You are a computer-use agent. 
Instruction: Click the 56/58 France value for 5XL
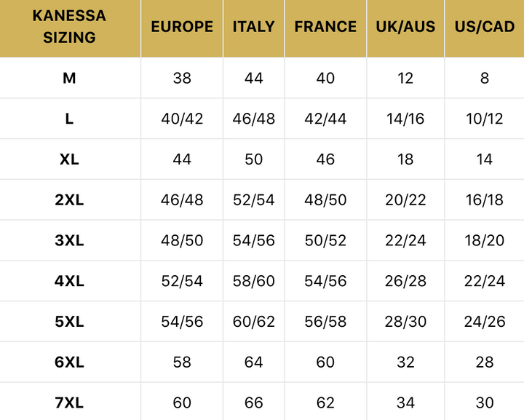[x=325, y=322]
